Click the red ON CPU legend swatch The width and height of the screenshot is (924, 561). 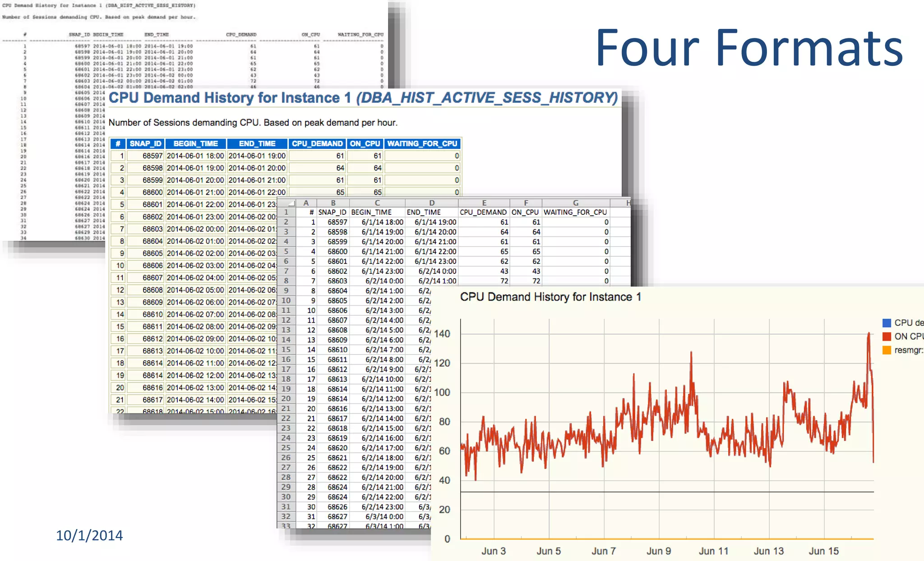pos(887,337)
